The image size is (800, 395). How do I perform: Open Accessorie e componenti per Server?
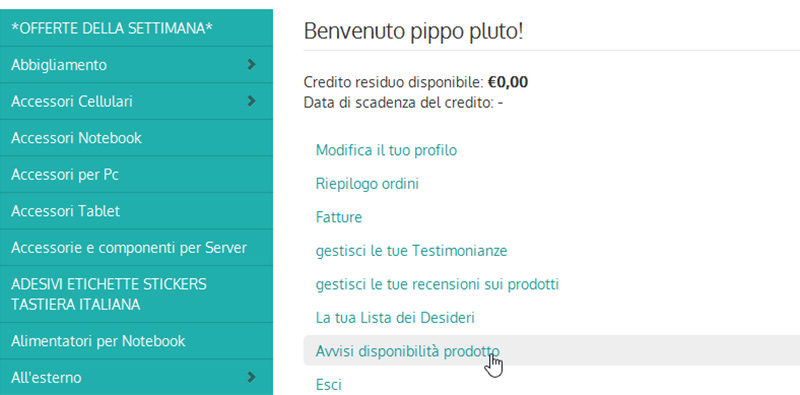[x=136, y=248]
